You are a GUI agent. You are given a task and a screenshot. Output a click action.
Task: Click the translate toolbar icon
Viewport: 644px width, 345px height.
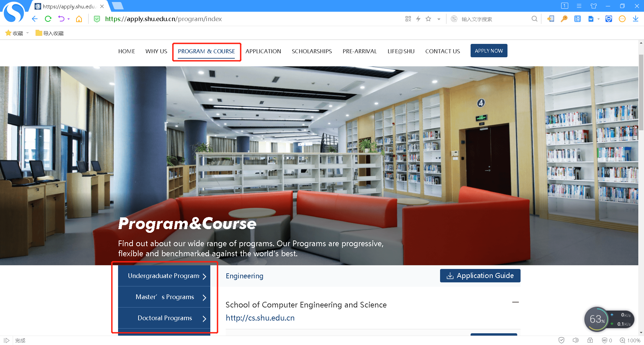point(578,19)
